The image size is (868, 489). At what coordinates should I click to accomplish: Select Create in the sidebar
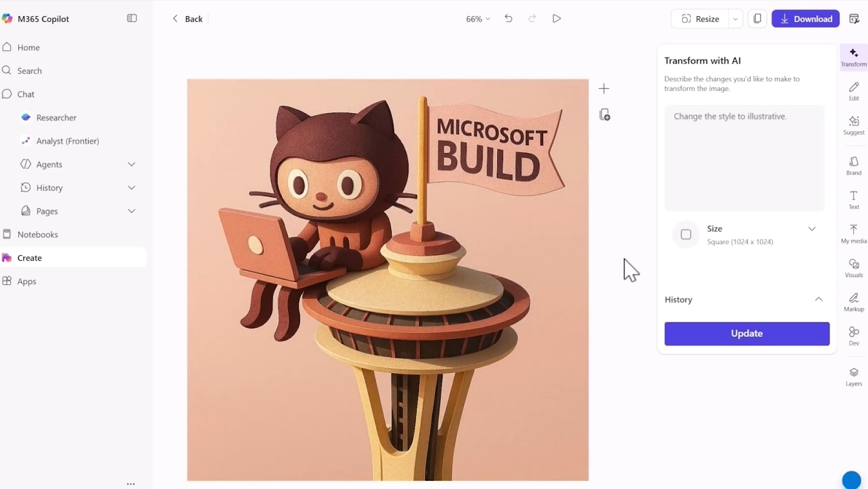(x=73, y=257)
